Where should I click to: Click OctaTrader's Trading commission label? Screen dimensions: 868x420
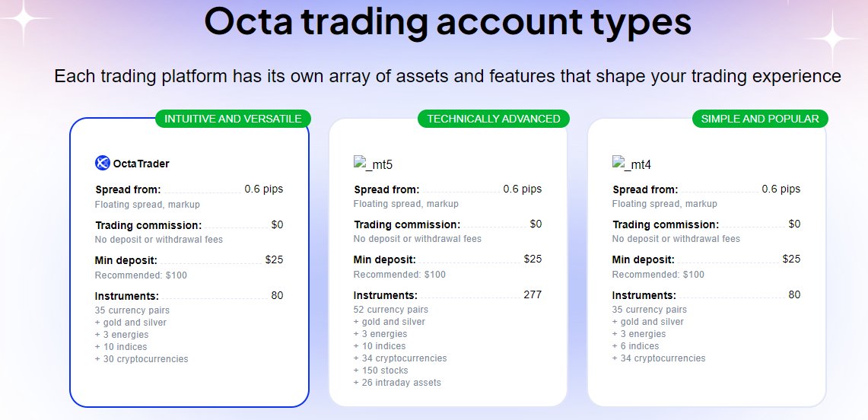pyautogui.click(x=148, y=225)
